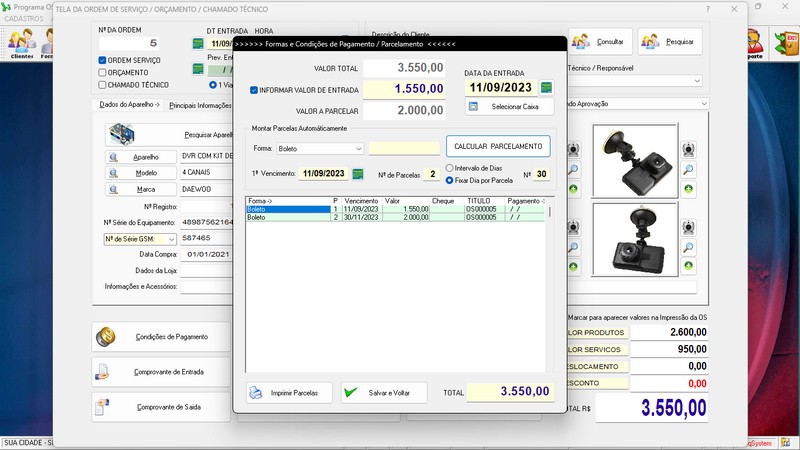Click the Pesquisar Aparelho image button
Image resolution: width=800 pixels, height=450 pixels.
pos(168,133)
